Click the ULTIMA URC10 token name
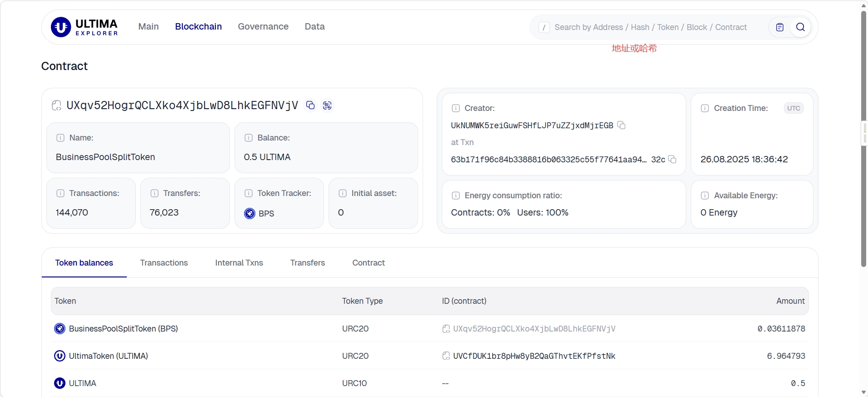 [83, 383]
